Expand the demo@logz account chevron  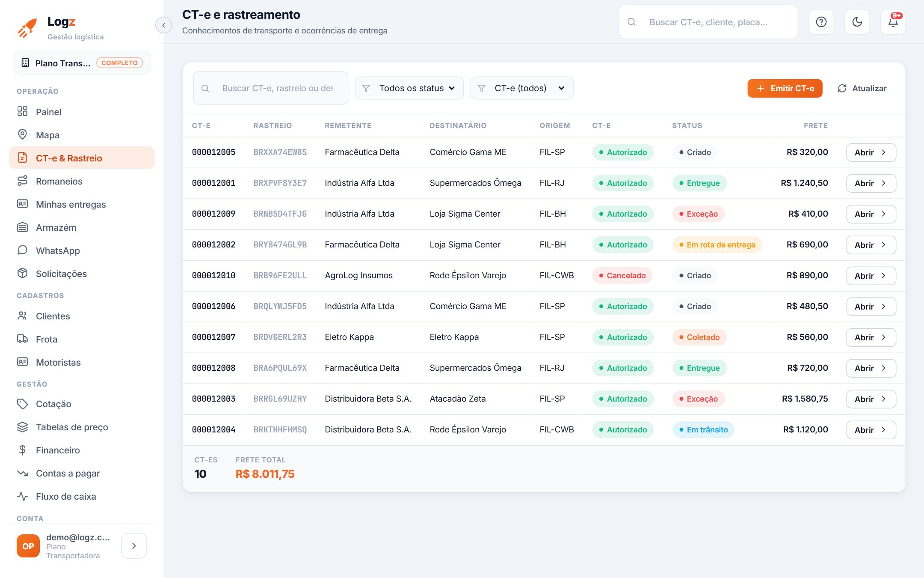134,546
